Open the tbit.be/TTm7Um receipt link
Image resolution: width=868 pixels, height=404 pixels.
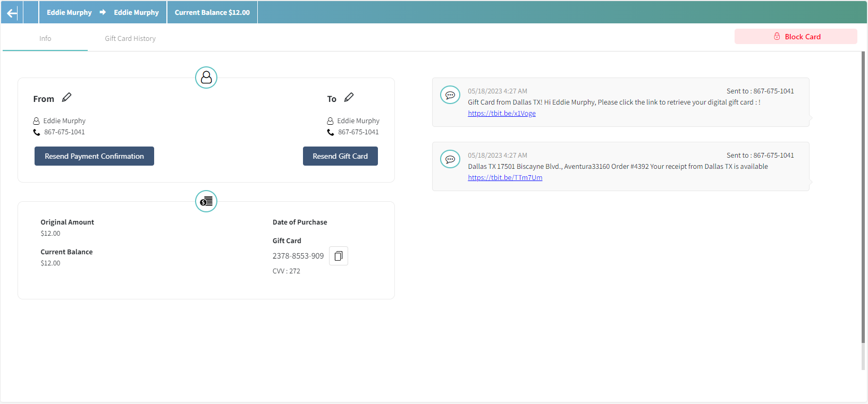(x=505, y=178)
